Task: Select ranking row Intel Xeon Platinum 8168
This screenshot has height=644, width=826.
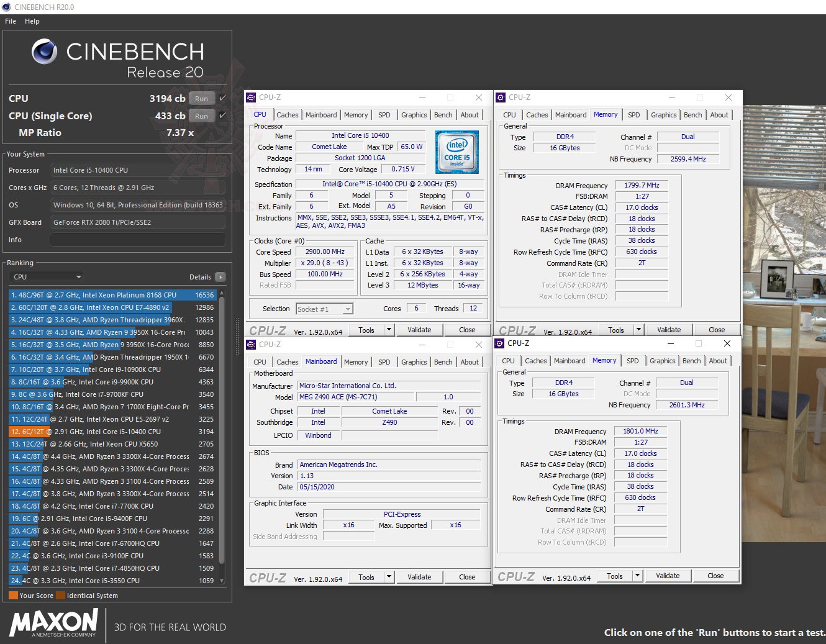Action: (112, 295)
